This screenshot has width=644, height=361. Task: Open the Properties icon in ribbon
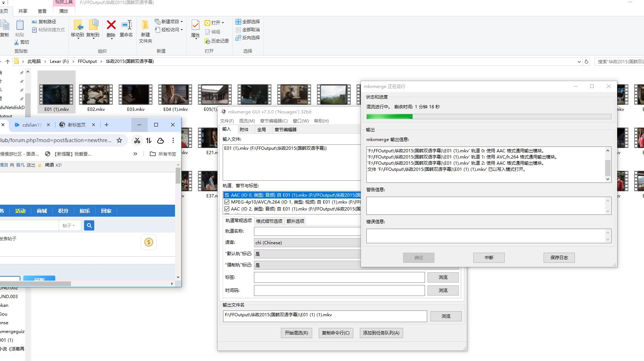pos(195,25)
